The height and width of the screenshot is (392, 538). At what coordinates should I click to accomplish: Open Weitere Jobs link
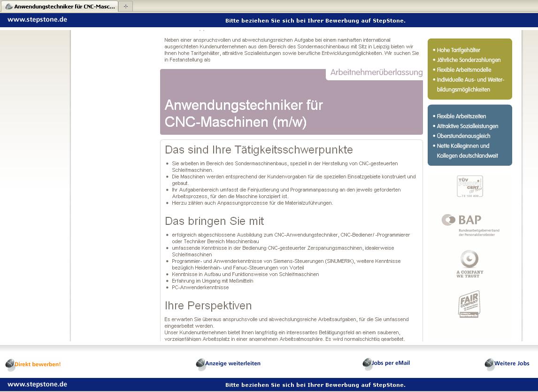(x=512, y=363)
